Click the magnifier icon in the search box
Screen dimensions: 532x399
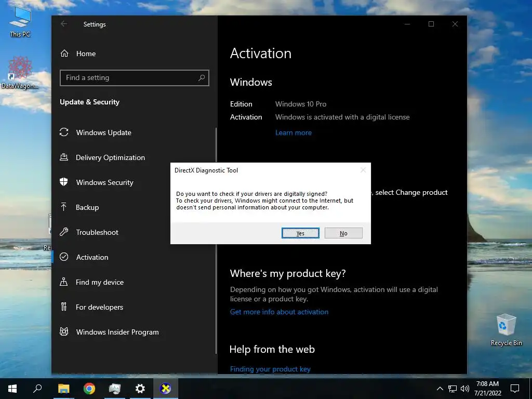click(202, 78)
